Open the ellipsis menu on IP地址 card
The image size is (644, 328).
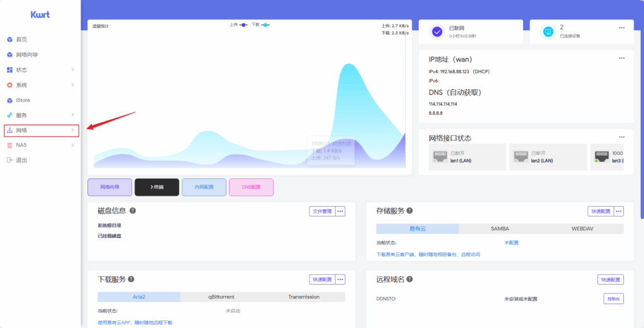621,58
